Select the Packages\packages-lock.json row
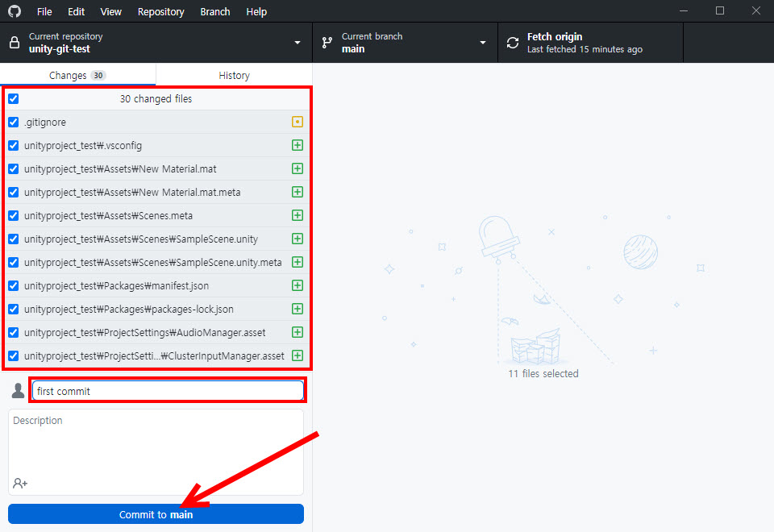Screen dimensions: 774x532 [x=157, y=309]
